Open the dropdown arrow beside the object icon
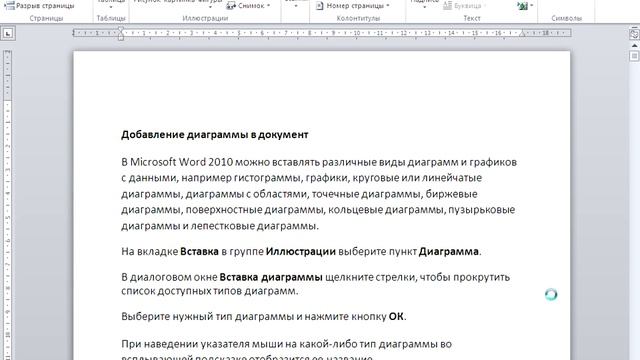 tap(531, 6)
